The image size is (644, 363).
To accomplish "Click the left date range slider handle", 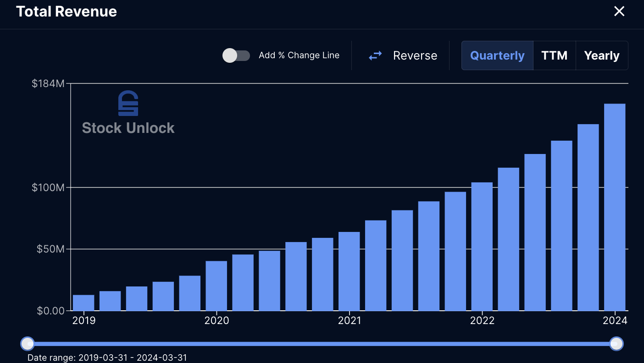I will tap(28, 343).
